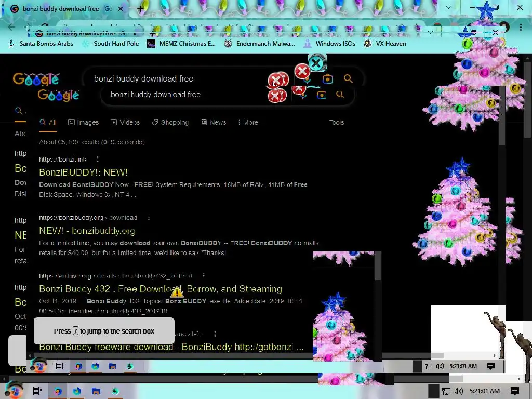Expand the More search categories menu
This screenshot has width=532, height=399.
248,123
